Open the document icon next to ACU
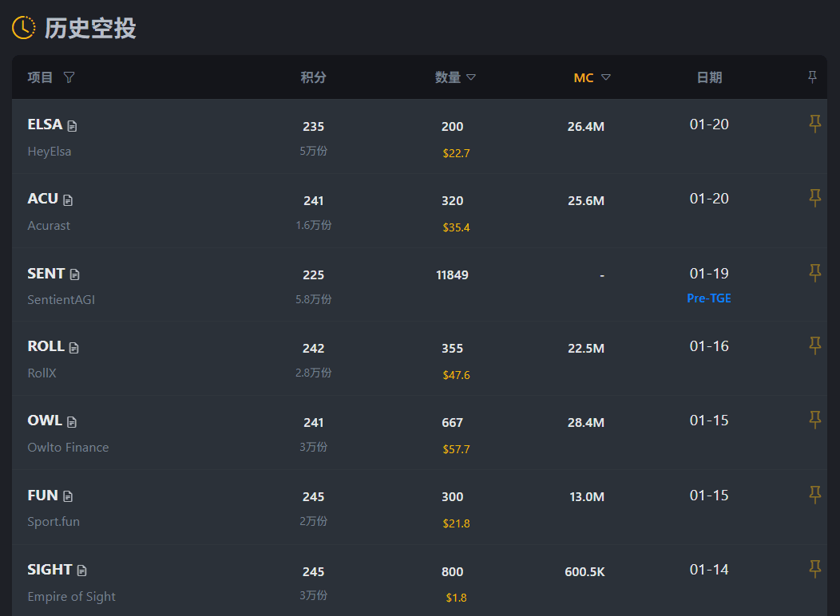840x616 pixels. click(x=69, y=200)
